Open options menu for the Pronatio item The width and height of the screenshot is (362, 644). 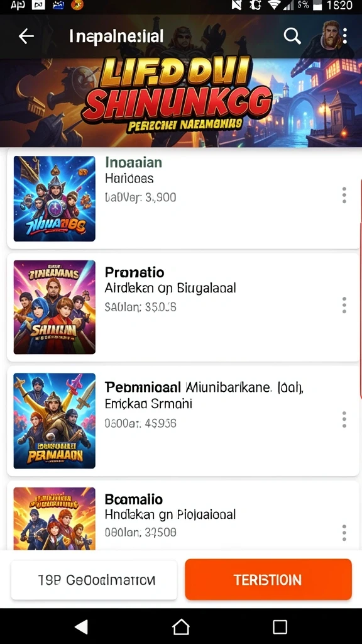pos(344,305)
